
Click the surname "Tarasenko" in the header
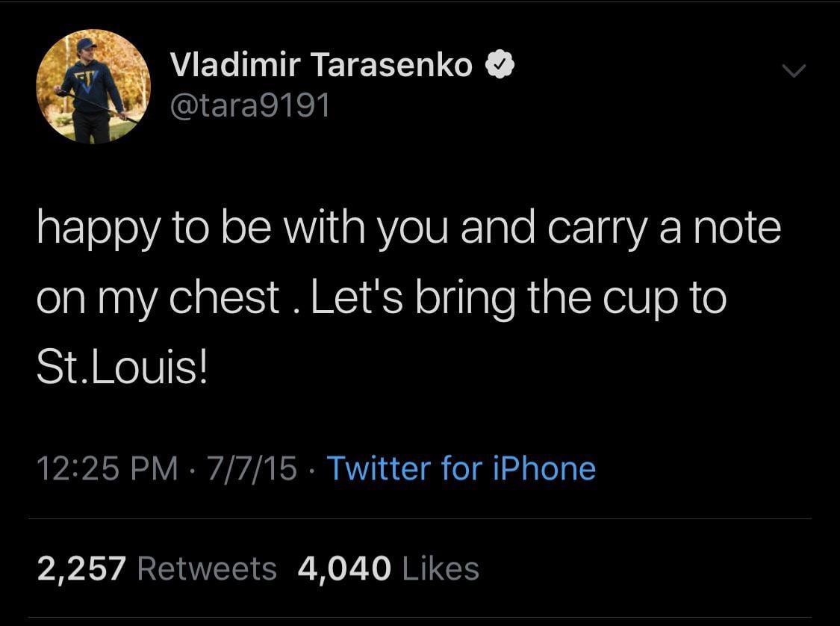(391, 66)
